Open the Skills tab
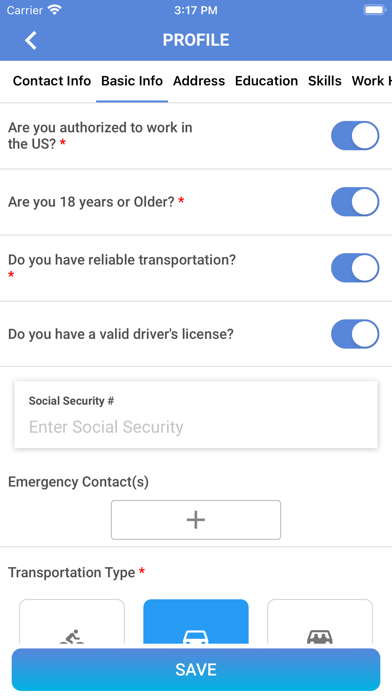Image resolution: width=392 pixels, height=696 pixels. [x=325, y=81]
